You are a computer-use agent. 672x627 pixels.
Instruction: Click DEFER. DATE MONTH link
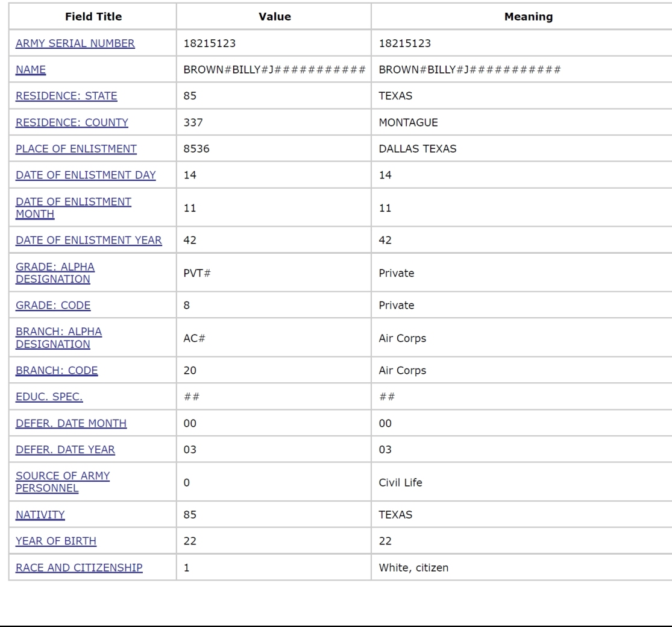point(71,423)
